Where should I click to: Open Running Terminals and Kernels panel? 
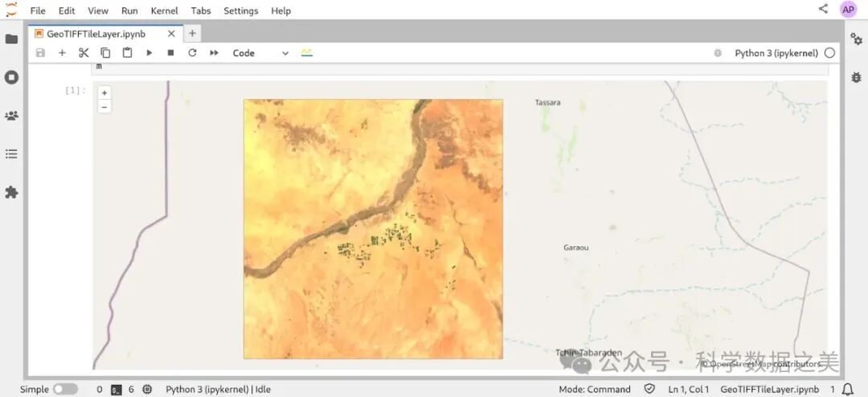pos(11,77)
